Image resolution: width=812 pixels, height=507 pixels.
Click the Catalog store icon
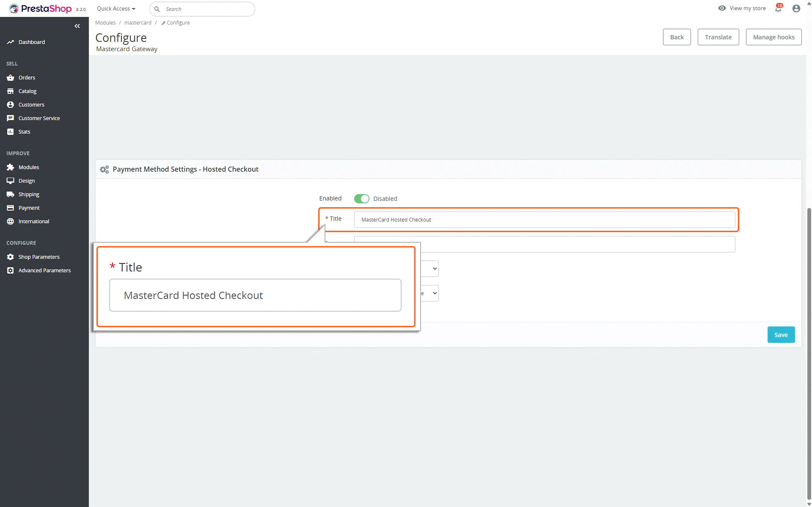pos(11,91)
